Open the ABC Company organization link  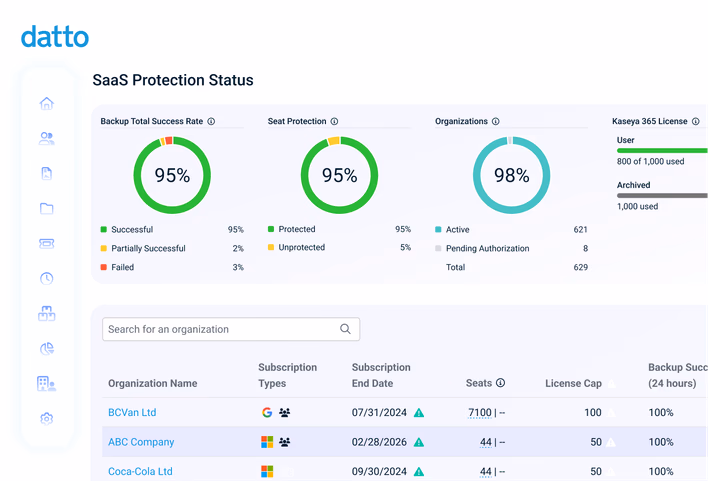(x=141, y=442)
